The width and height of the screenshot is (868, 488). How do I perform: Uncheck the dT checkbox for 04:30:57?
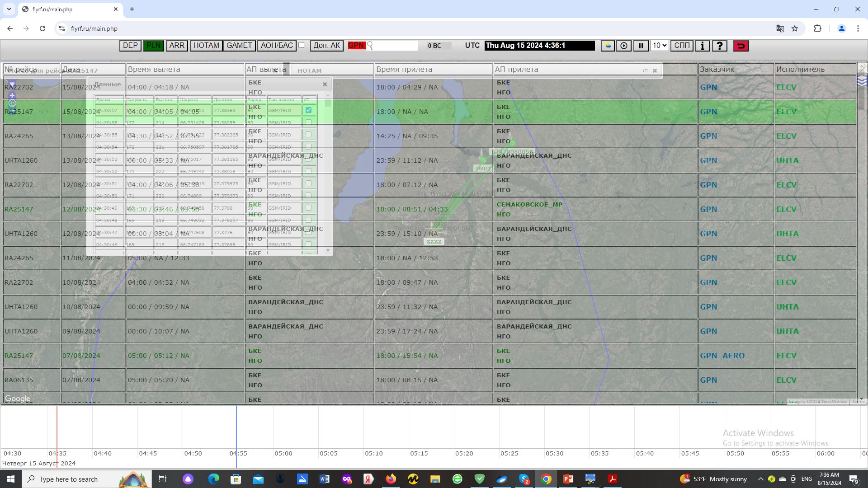pos(308,110)
